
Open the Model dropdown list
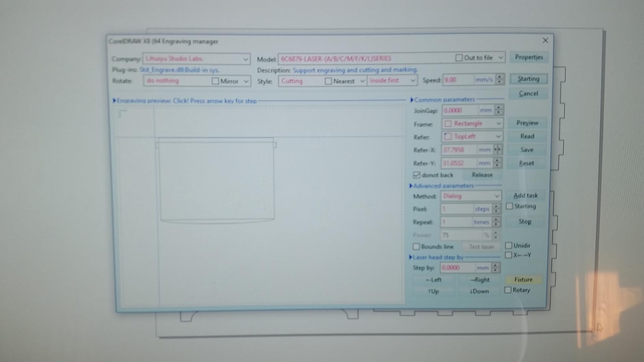500,58
